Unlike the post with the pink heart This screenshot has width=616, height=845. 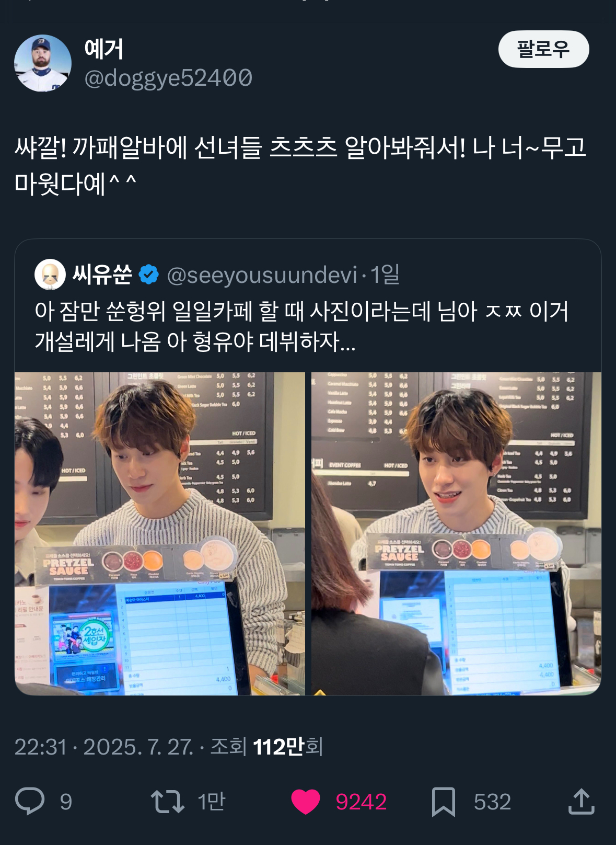click(305, 802)
